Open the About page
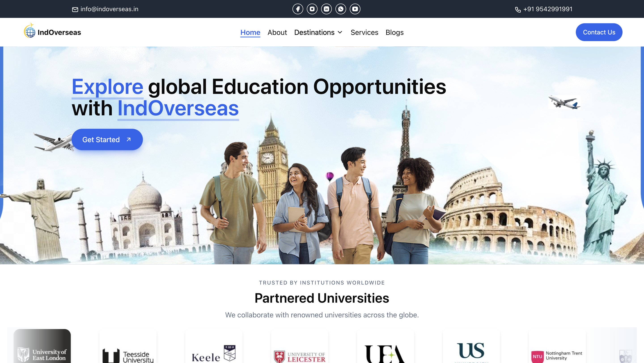This screenshot has width=644, height=363. (277, 32)
